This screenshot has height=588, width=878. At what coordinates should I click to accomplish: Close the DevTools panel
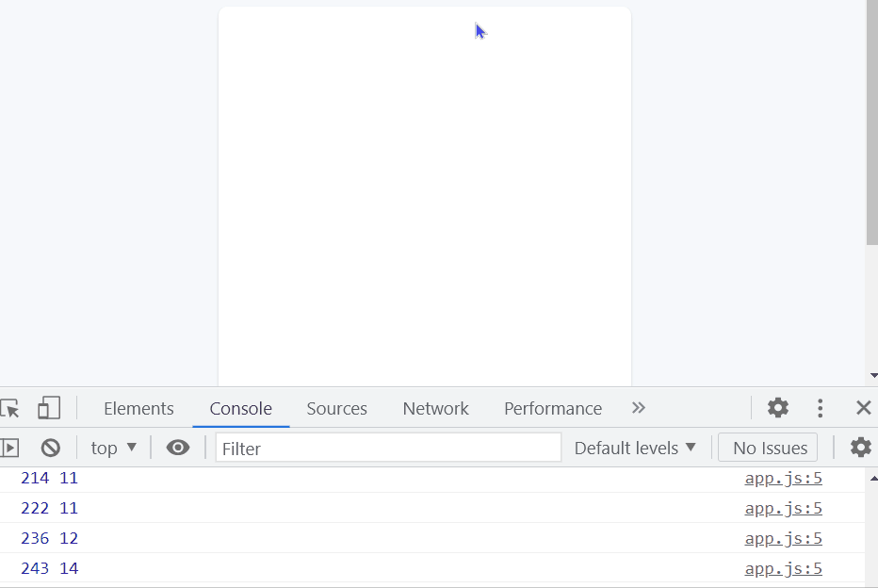coord(864,408)
